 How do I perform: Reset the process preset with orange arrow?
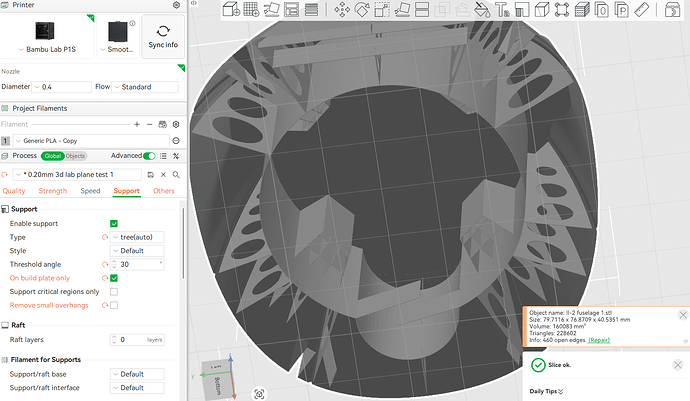tap(5, 175)
